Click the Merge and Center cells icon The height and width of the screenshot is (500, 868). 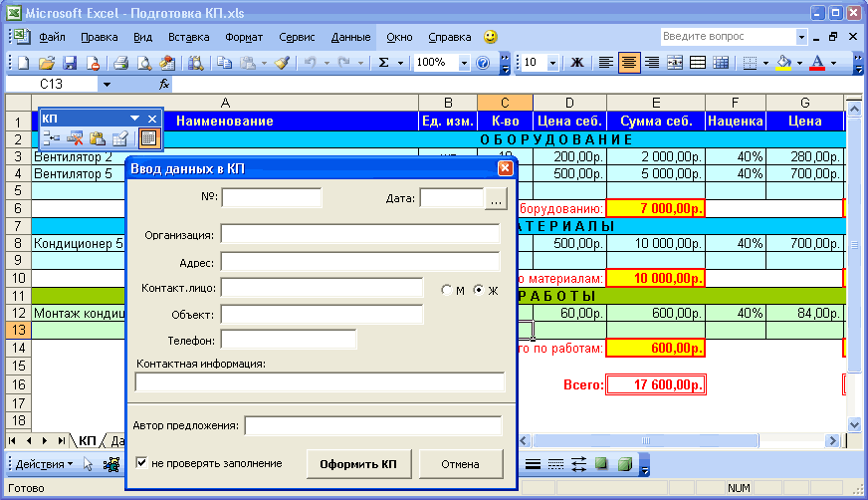click(675, 62)
